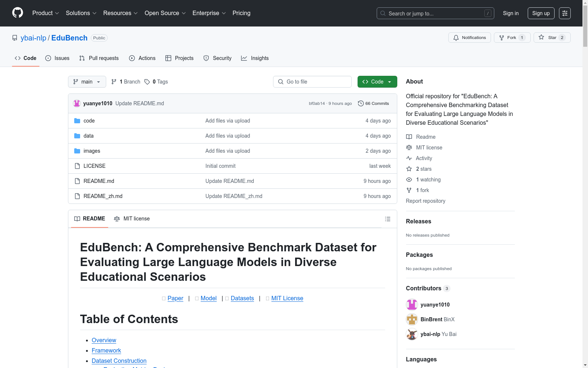The image size is (588, 368).
Task: Open the GitHub homepage logo
Action: coord(18,13)
